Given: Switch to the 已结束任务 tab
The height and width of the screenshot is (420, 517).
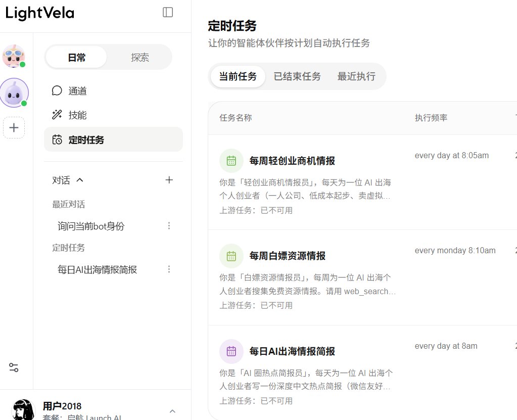Looking at the screenshot, I should (297, 76).
